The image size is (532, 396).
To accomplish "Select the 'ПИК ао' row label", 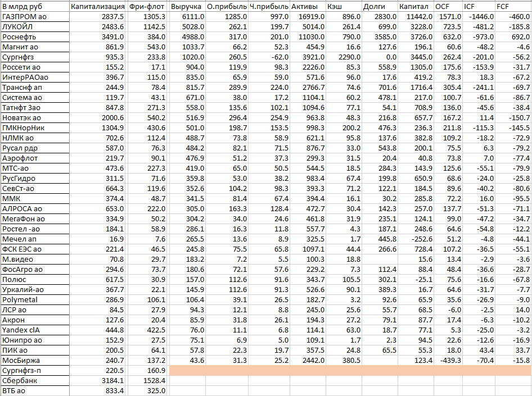I will point(35,351).
